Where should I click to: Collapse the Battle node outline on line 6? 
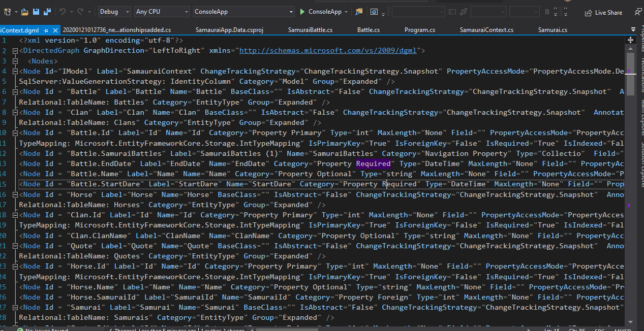point(15,92)
